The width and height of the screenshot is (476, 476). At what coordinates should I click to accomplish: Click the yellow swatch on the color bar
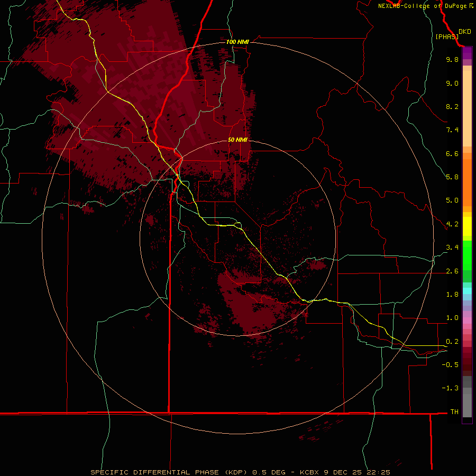[x=467, y=226]
